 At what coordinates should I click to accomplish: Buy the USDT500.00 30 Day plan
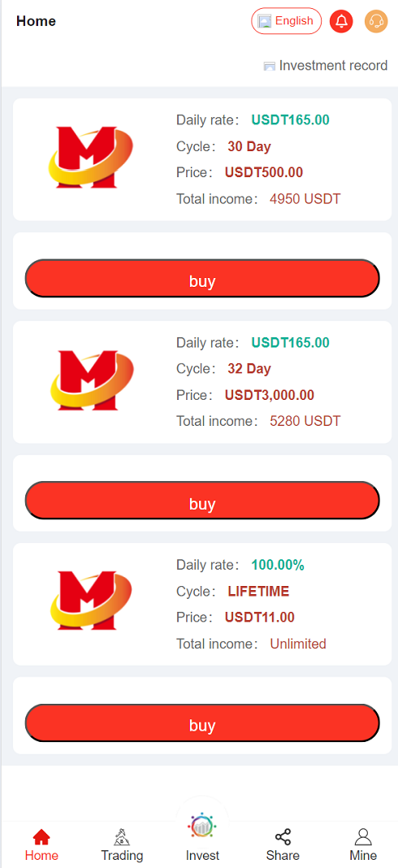(202, 278)
